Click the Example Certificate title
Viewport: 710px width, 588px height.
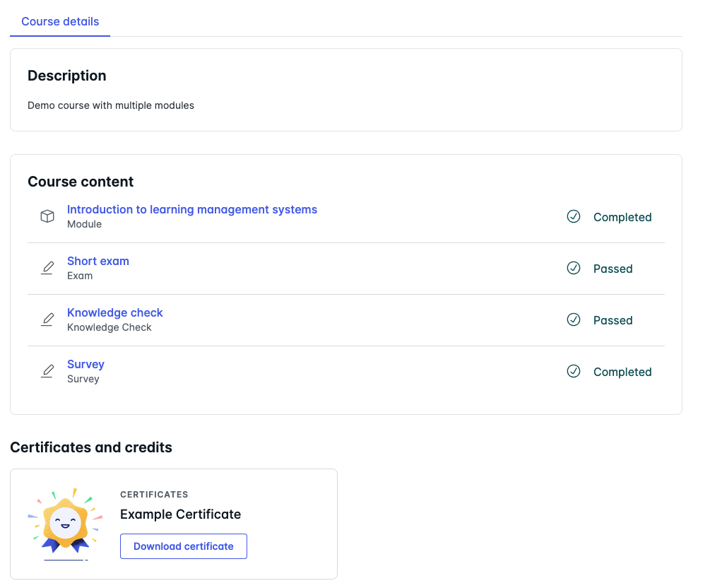pyautogui.click(x=180, y=514)
